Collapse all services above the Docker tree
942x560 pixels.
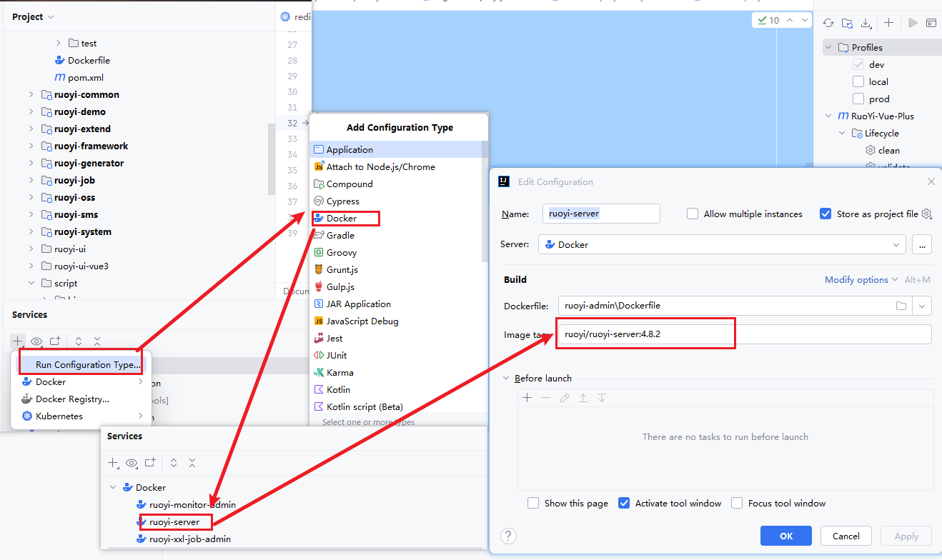[192, 463]
